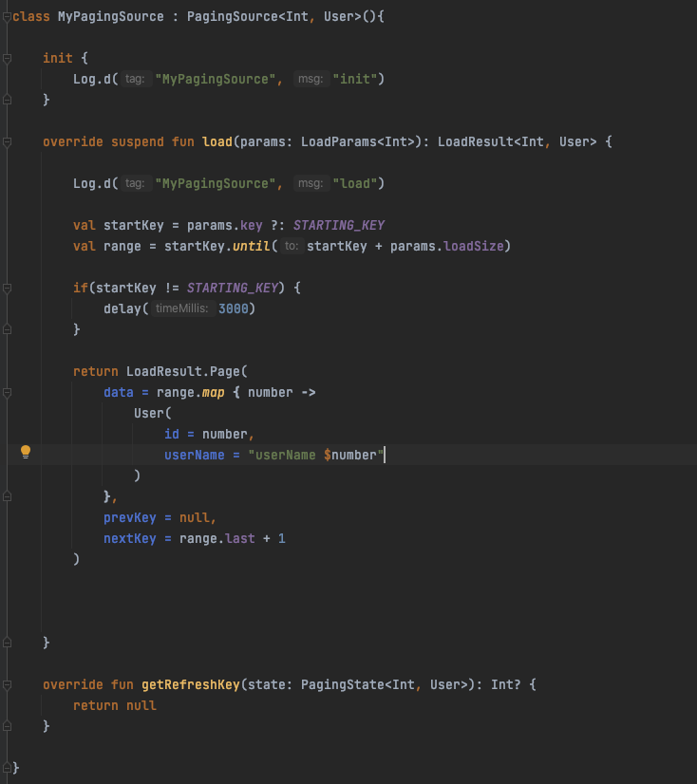Click the "to:" parameter hint
The image size is (697, 784).
(292, 246)
